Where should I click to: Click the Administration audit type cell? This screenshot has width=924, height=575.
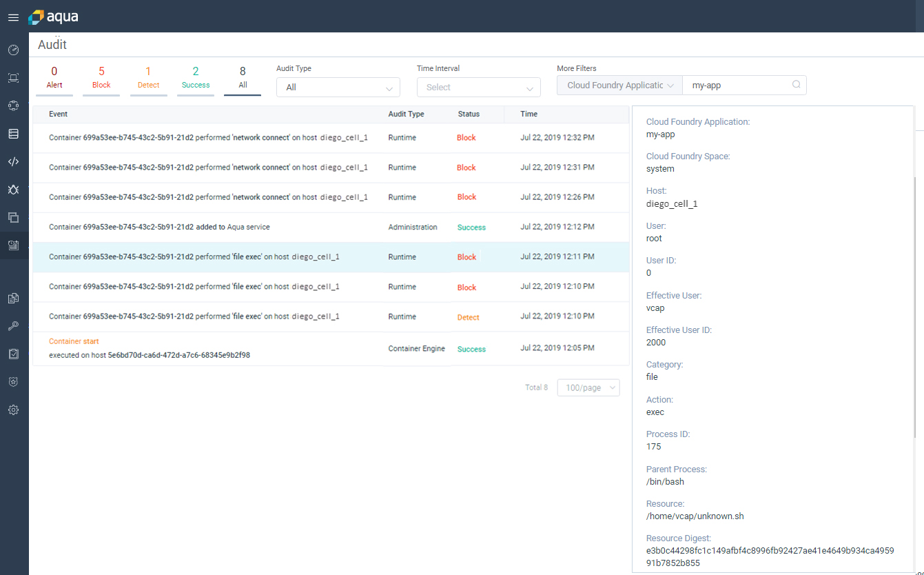point(413,227)
